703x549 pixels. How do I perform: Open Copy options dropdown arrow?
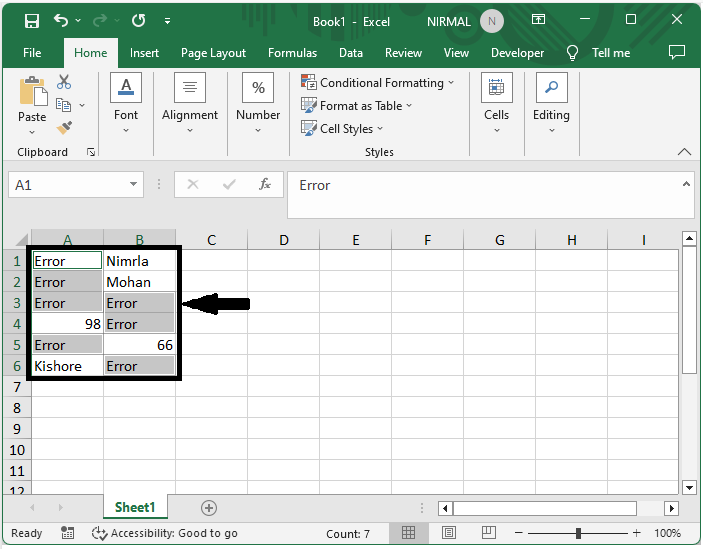coord(82,105)
